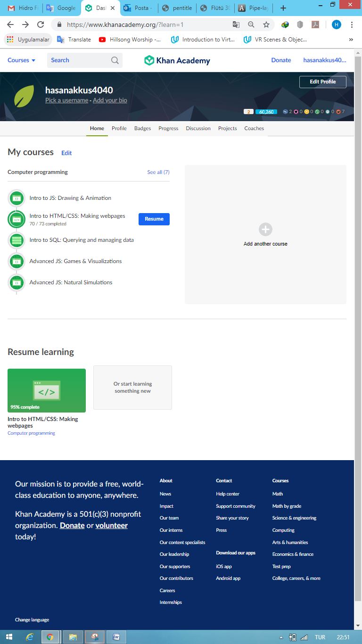Viewport: 362px width, 644px height.
Task: Open the Coaches tab
Action: pos(254,128)
